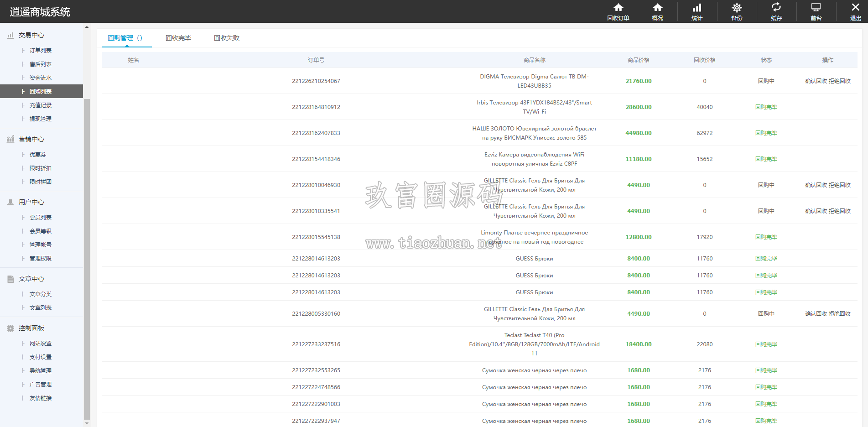
Task: Click the sidebar scrollbar down arrow
Action: pos(87,423)
